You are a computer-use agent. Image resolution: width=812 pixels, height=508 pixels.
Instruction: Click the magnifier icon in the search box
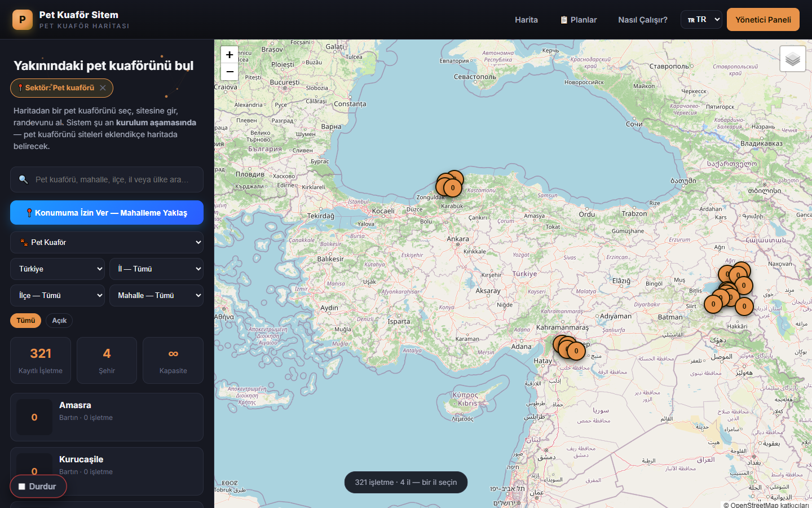[x=23, y=179]
